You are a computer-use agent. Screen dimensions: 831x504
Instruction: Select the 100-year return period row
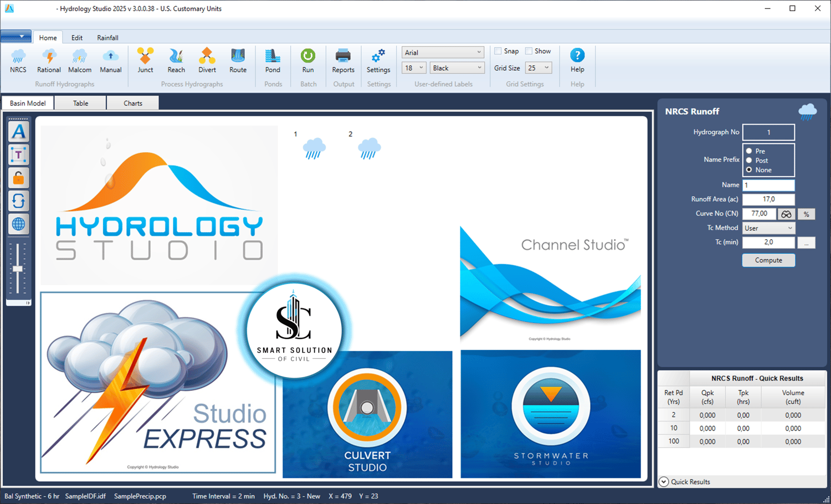click(741, 441)
